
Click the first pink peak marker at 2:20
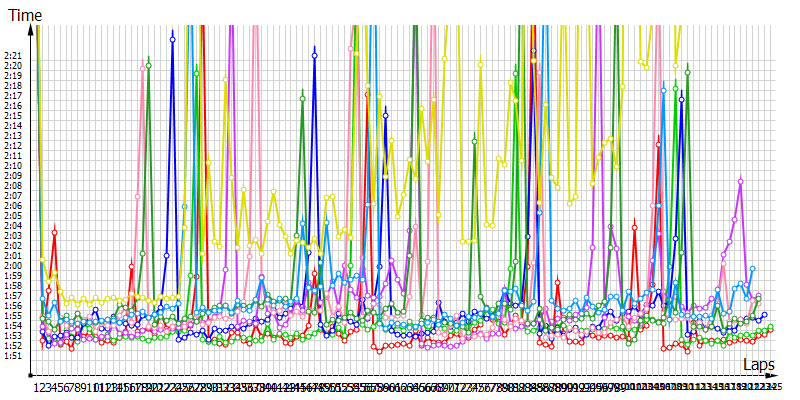click(x=143, y=66)
